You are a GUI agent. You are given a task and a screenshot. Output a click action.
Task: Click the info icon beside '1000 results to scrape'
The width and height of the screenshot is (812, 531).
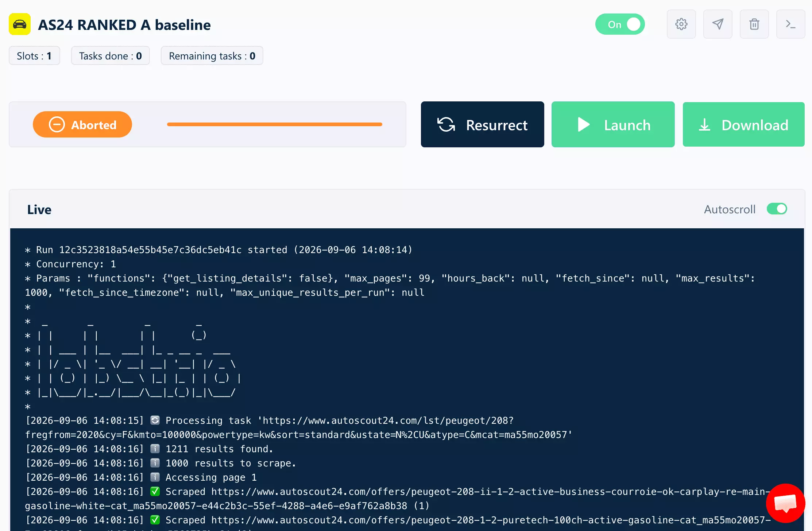(155, 463)
